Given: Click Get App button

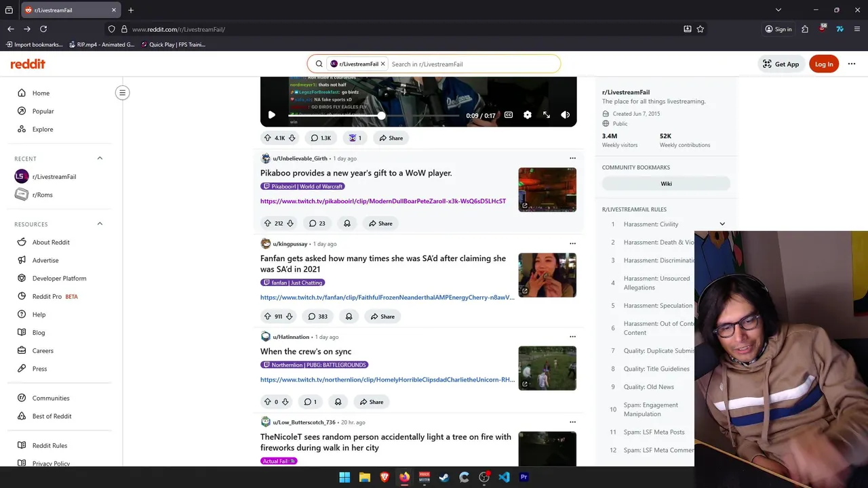Looking at the screenshot, I should pos(781,64).
